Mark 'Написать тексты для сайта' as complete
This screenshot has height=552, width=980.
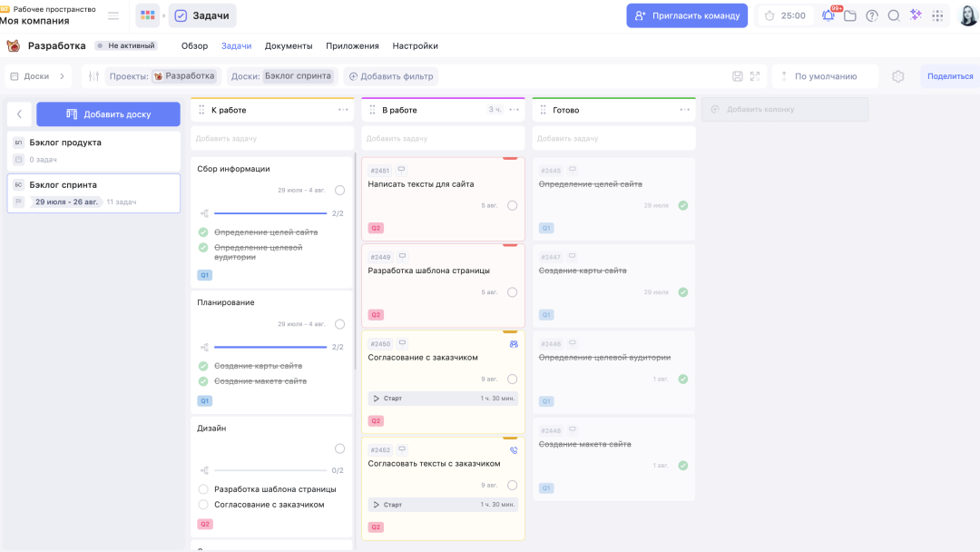pyautogui.click(x=512, y=205)
